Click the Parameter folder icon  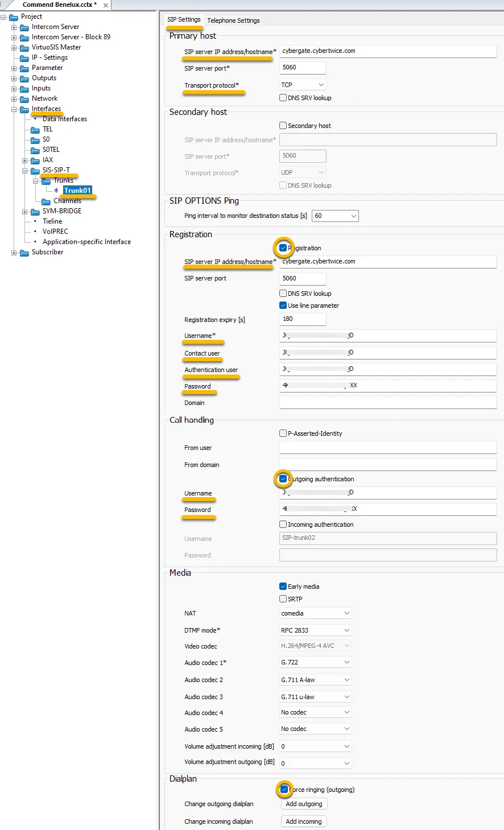coord(24,68)
